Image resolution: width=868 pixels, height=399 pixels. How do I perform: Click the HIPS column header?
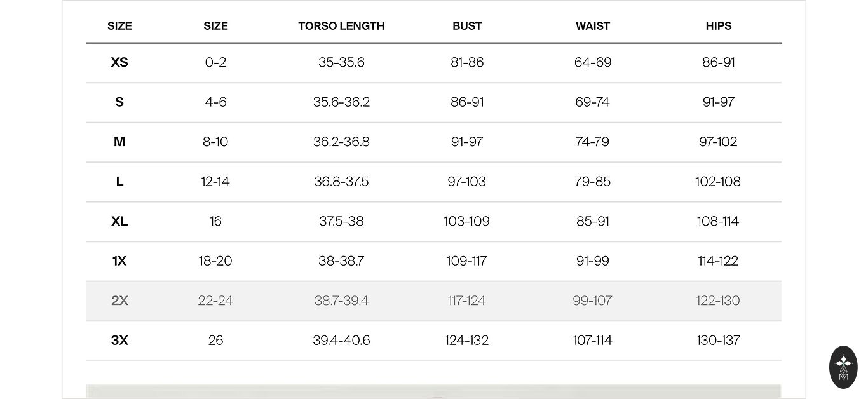(718, 26)
